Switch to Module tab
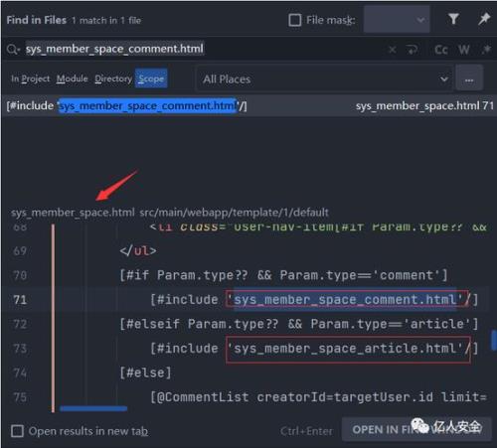Image resolution: width=497 pixels, height=448 pixels. (x=72, y=78)
